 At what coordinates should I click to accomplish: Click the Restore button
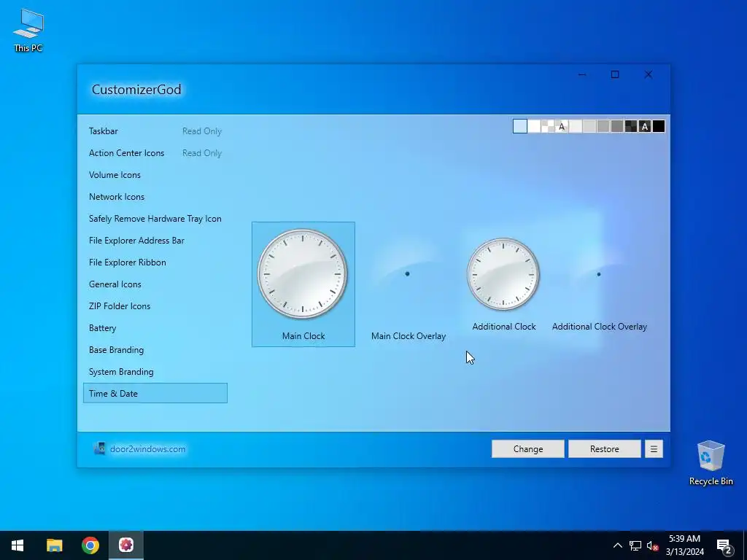(605, 449)
